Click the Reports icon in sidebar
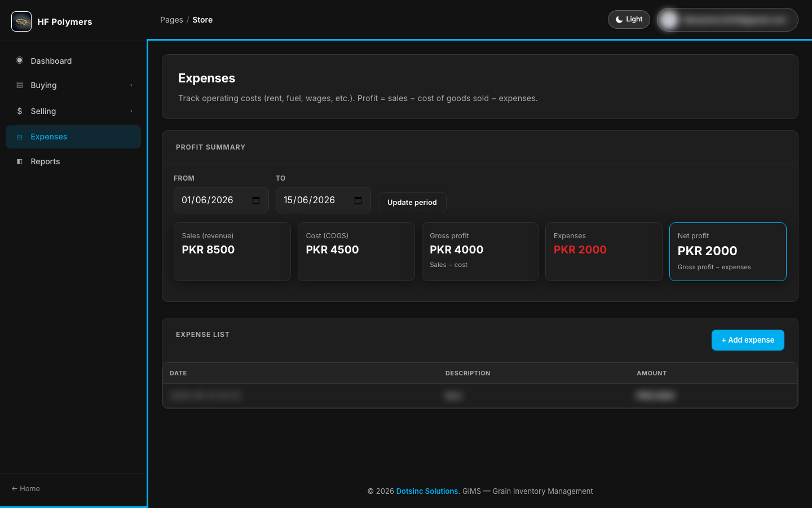 pos(20,161)
